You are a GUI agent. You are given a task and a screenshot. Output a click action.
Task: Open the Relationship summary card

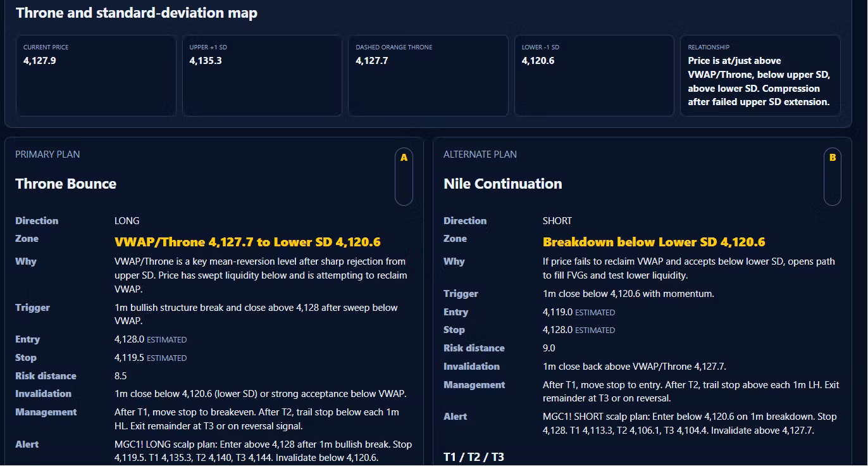tap(760, 75)
